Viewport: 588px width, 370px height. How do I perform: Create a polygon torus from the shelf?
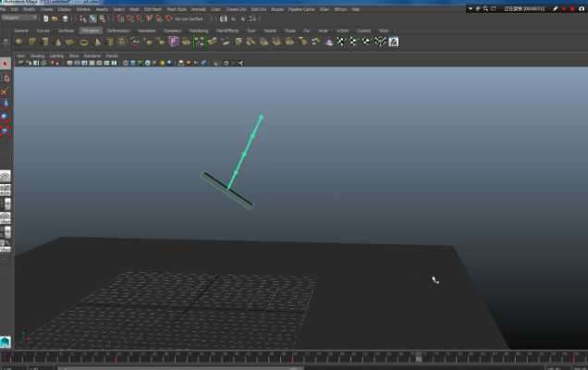point(84,42)
